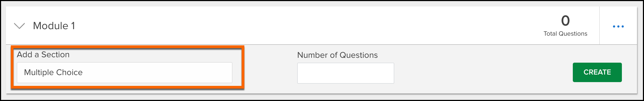
Task: Click the Multiple Choice section value
Action: (x=53, y=72)
